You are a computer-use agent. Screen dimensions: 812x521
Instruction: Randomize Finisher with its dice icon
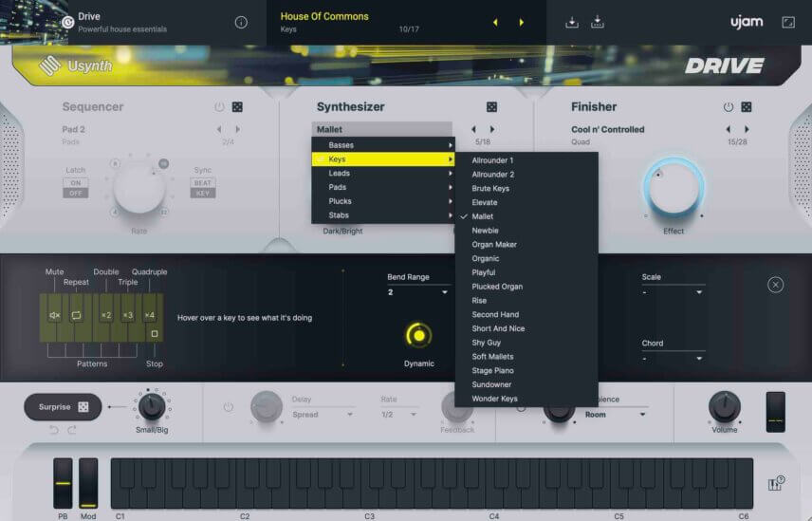coord(747,106)
